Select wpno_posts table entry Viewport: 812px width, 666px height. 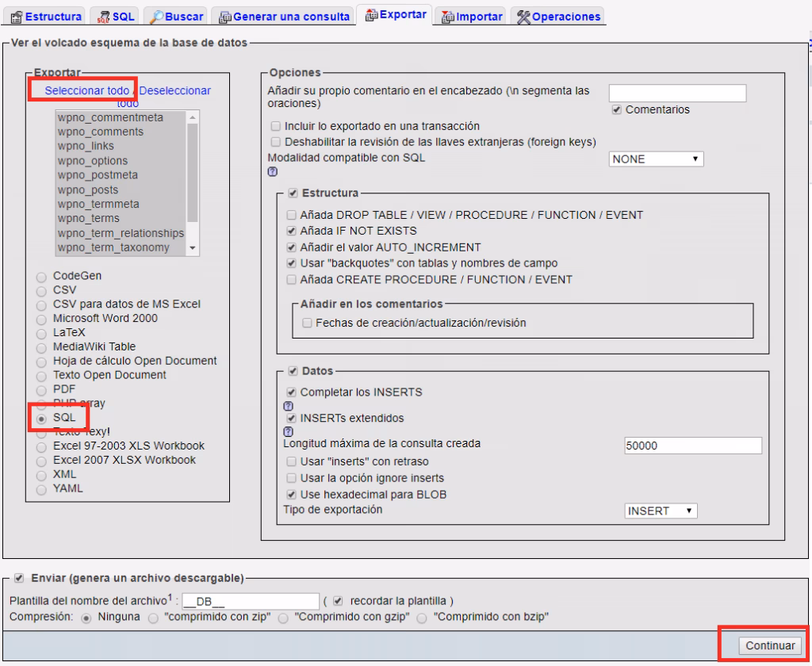pyautogui.click(x=121, y=189)
